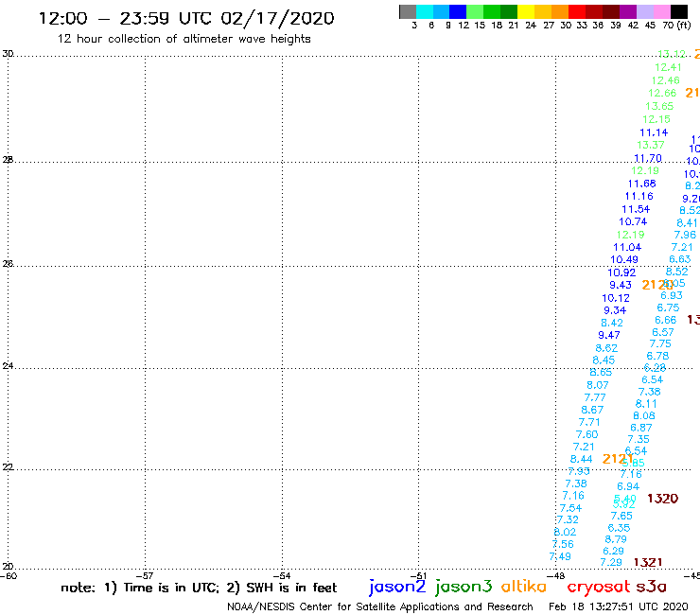Click the wave height value '12.66'

coord(662,93)
